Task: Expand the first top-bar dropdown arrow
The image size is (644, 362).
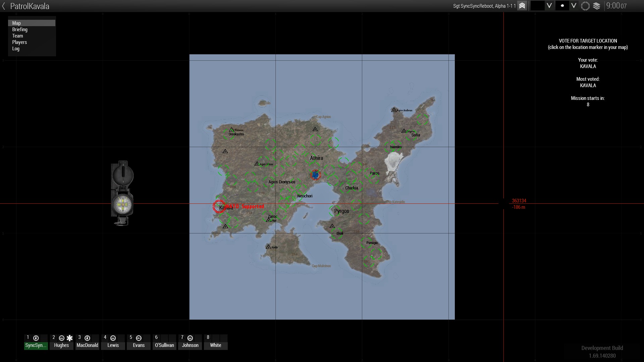Action: pos(549,6)
